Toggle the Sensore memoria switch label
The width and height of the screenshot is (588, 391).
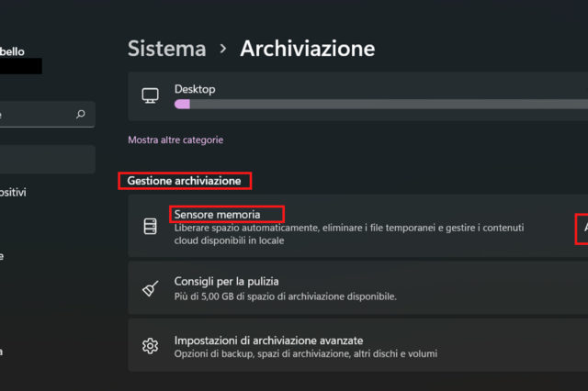point(582,227)
